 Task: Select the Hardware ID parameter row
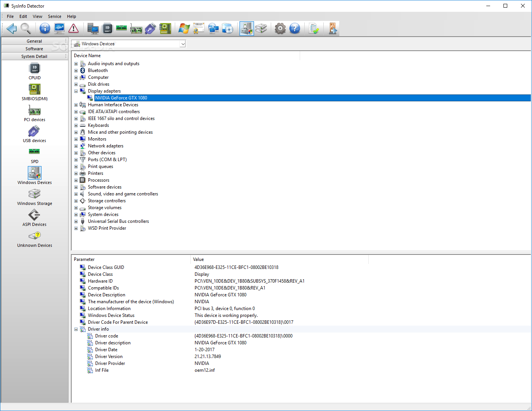(x=100, y=281)
